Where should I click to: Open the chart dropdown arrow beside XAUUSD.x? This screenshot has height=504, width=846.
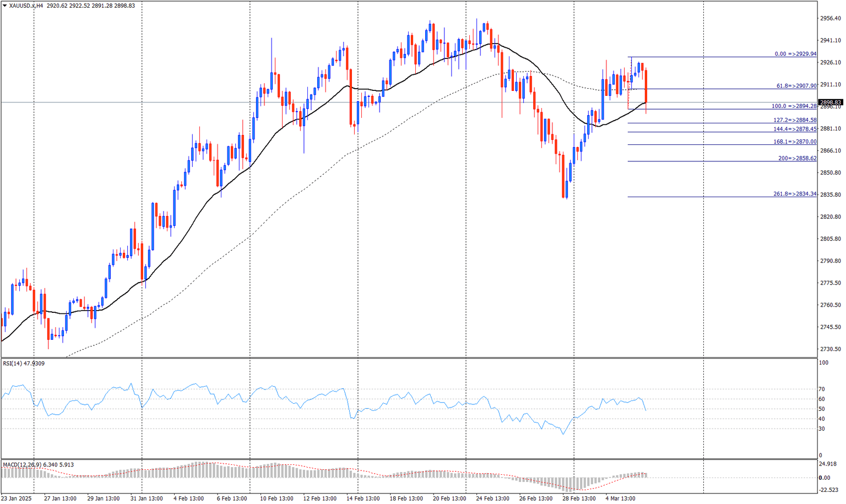[x=4, y=6]
